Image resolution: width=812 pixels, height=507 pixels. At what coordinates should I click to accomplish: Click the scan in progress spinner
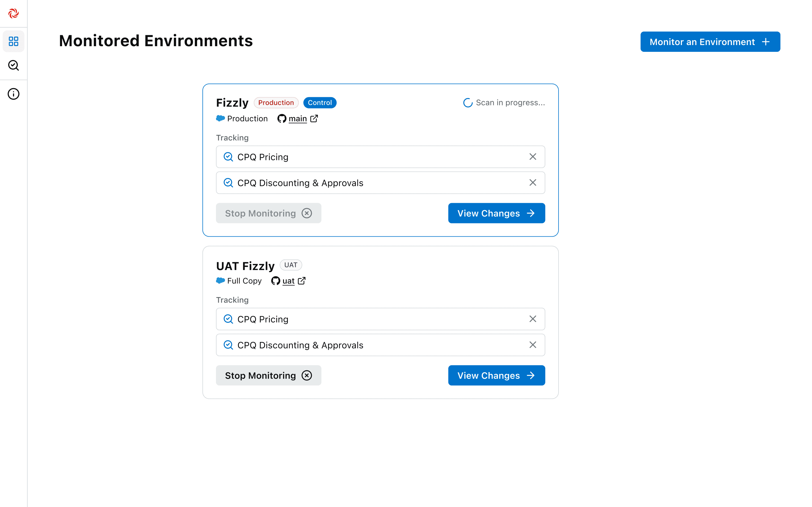(x=468, y=103)
